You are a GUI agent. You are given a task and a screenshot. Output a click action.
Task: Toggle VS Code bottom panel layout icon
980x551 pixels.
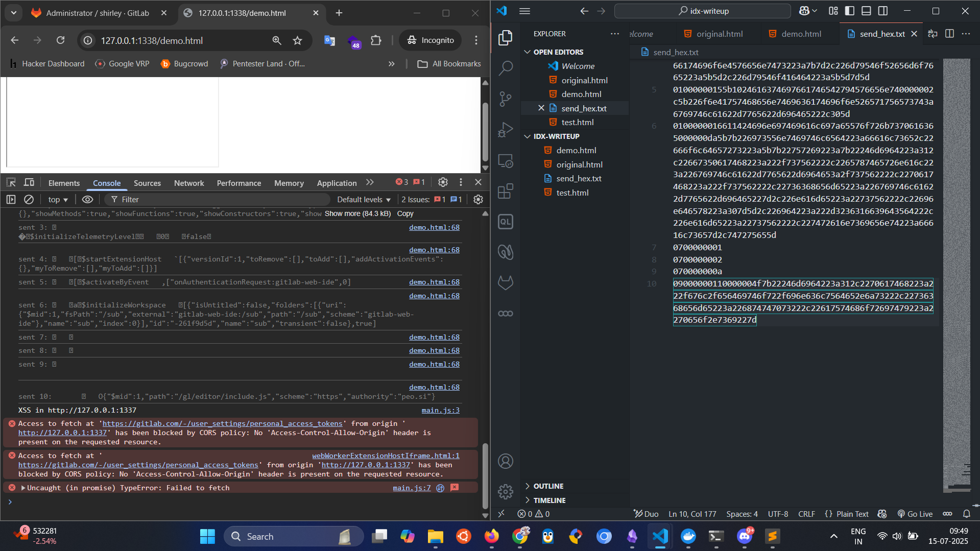[x=866, y=11]
